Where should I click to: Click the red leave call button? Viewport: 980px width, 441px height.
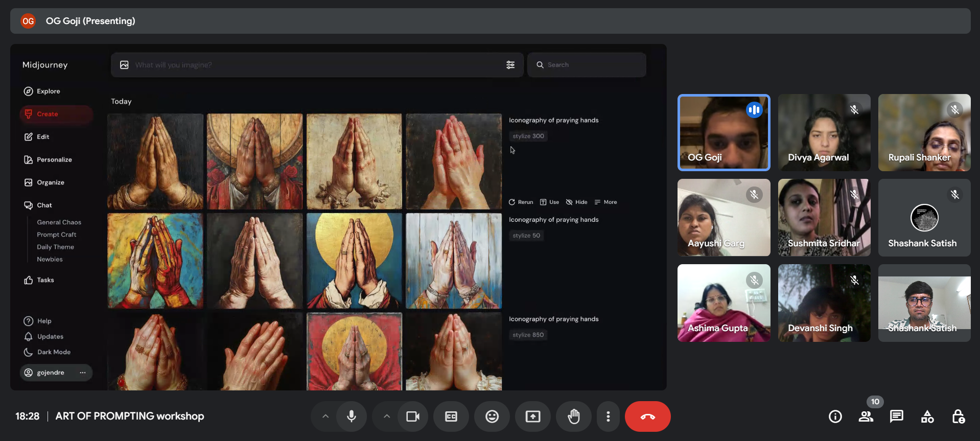(648, 416)
